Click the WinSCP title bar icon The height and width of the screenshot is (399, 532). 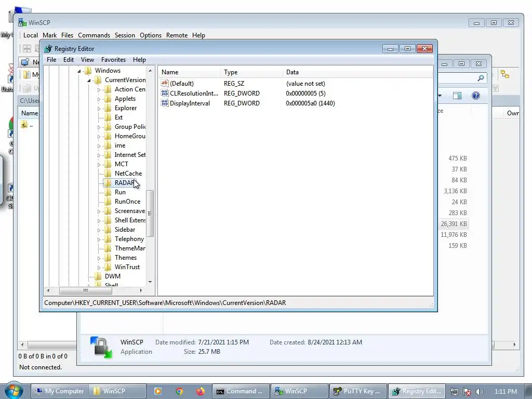(22, 22)
